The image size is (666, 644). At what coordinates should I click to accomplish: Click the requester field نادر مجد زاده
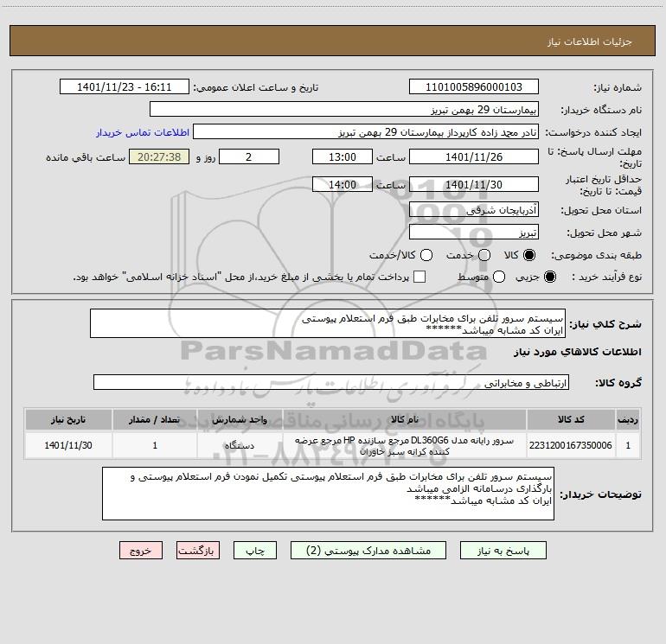point(366,132)
